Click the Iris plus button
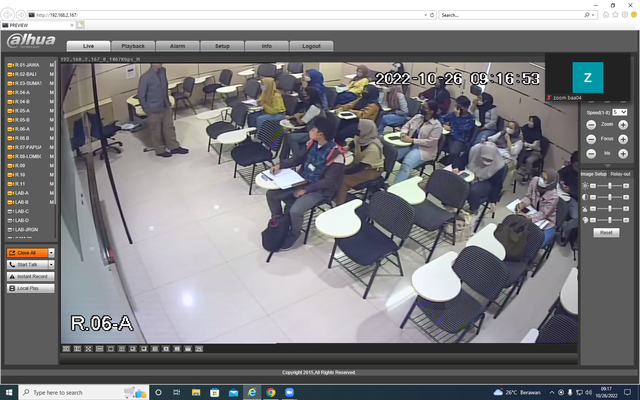This screenshot has height=400, width=640. tap(623, 154)
